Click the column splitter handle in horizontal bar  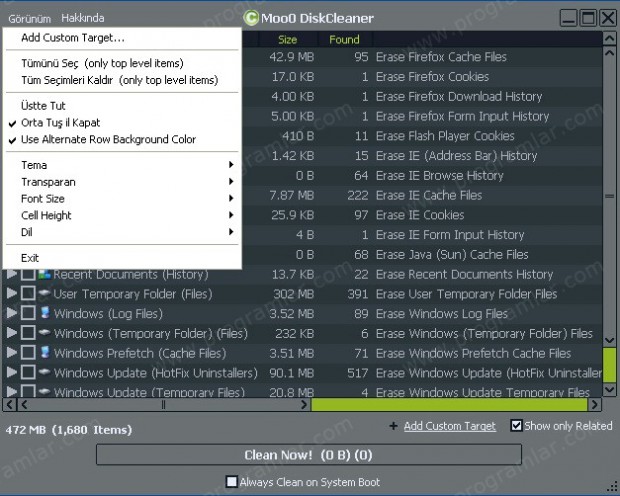(x=163, y=405)
